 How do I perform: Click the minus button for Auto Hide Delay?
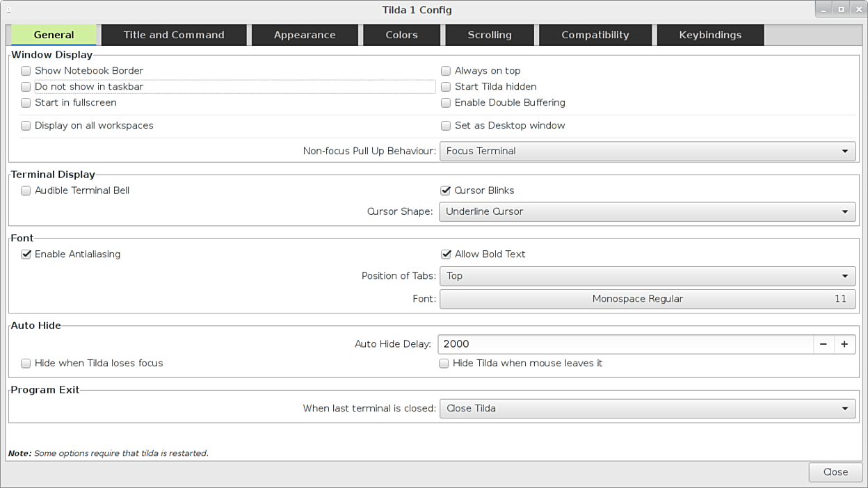[x=823, y=344]
